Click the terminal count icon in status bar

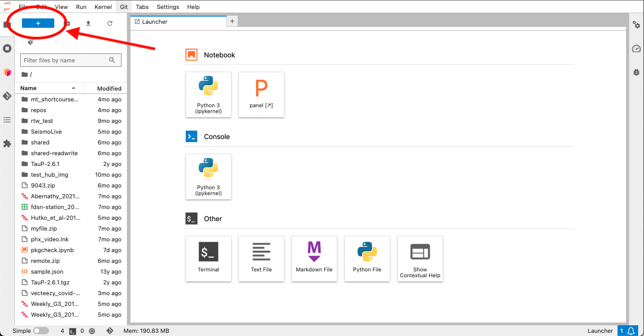click(x=73, y=331)
